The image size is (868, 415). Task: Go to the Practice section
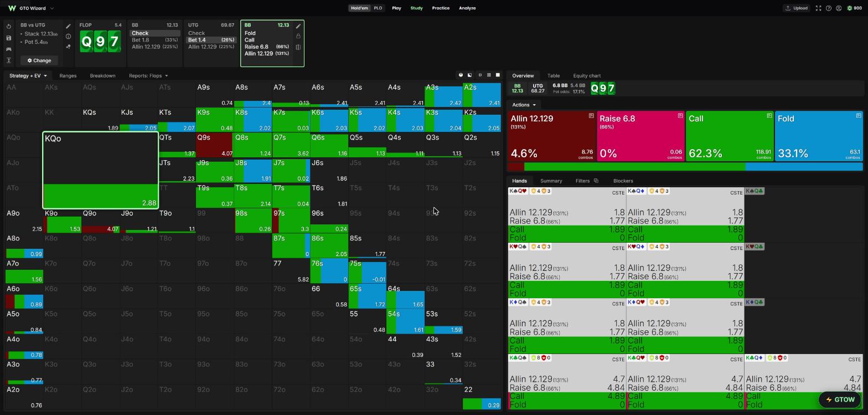pos(441,8)
